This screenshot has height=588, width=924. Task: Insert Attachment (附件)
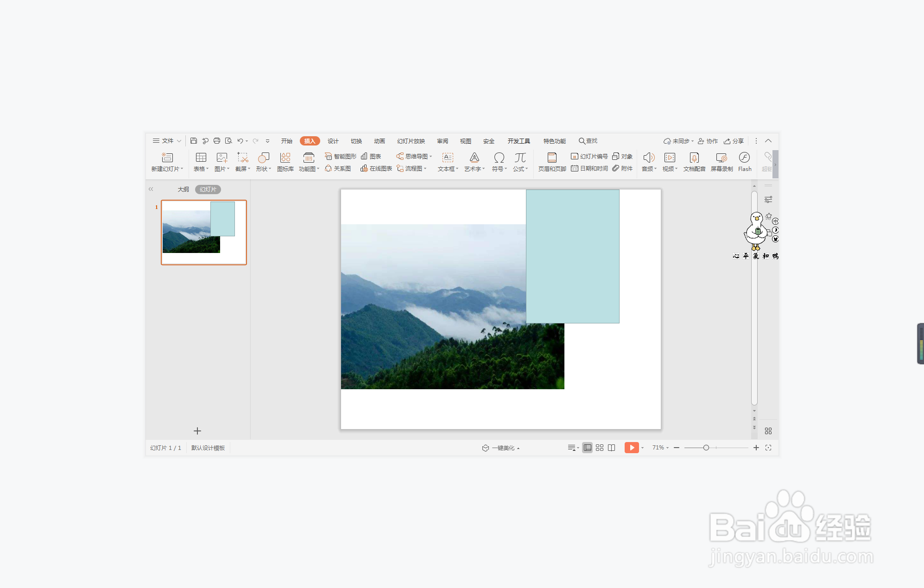[x=622, y=169]
